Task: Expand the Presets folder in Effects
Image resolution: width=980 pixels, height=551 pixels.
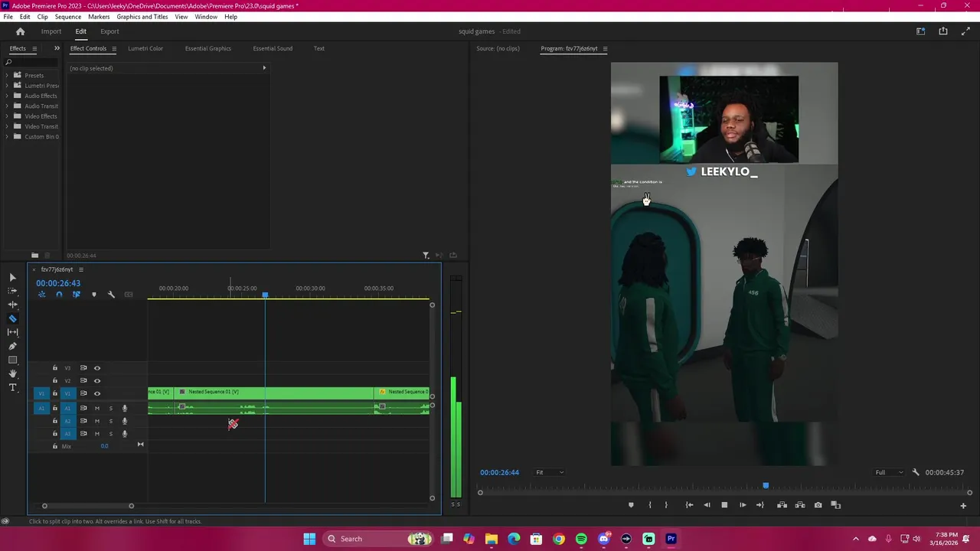Action: click(7, 75)
